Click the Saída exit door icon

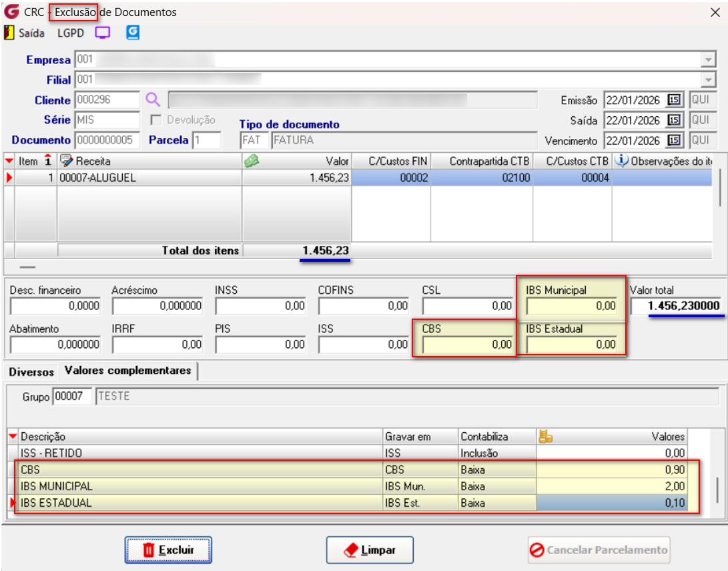(9, 33)
